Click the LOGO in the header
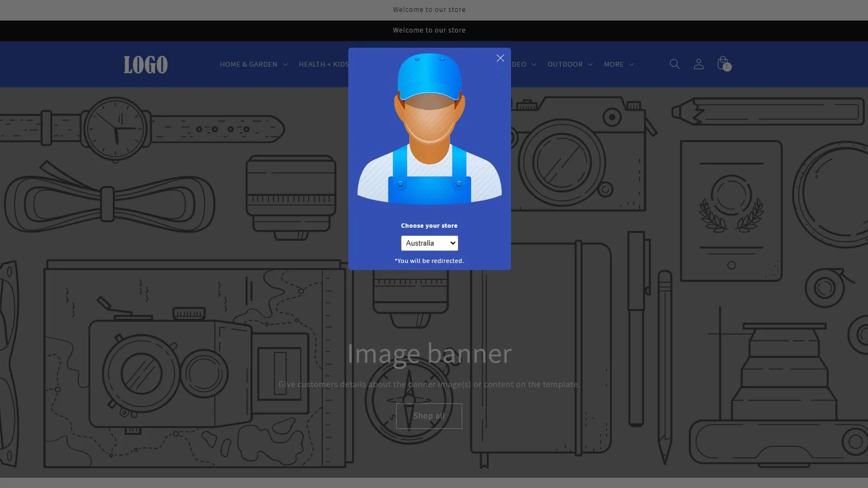The width and height of the screenshot is (868, 488). tap(145, 65)
